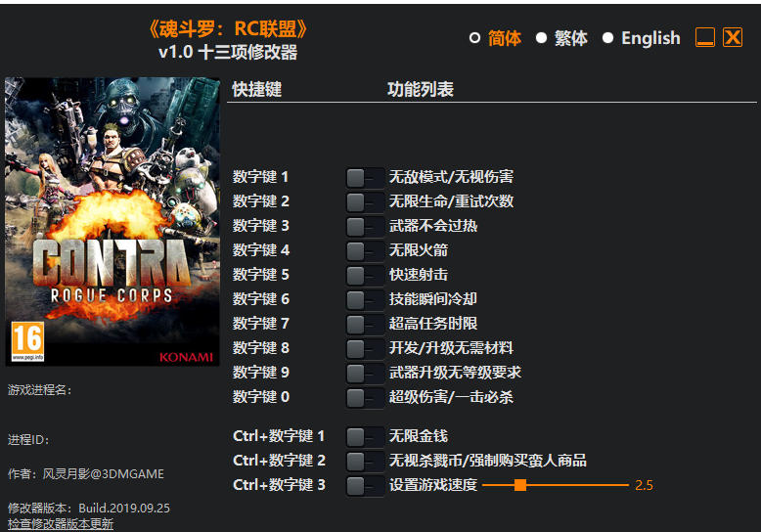Screen dimensions: 761x532
Task: Toggle 快速射击 switch
Action: [x=365, y=275]
